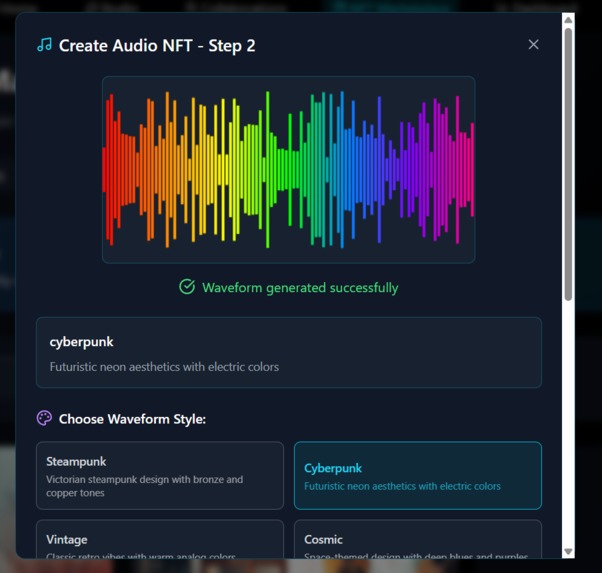Viewport: 602px width, 573px height.
Task: Click the vertical scrollbar thumb
Action: 568,164
